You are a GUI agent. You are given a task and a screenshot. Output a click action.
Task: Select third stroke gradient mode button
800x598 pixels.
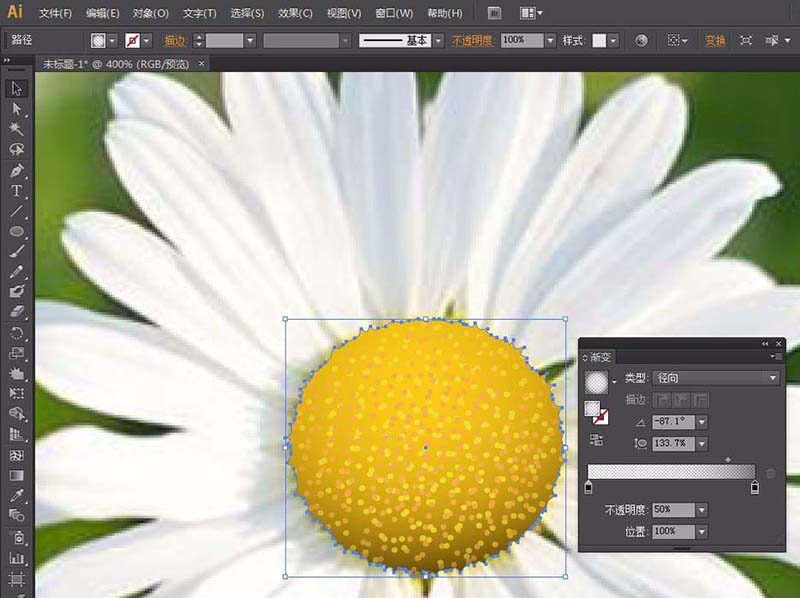[x=701, y=400]
